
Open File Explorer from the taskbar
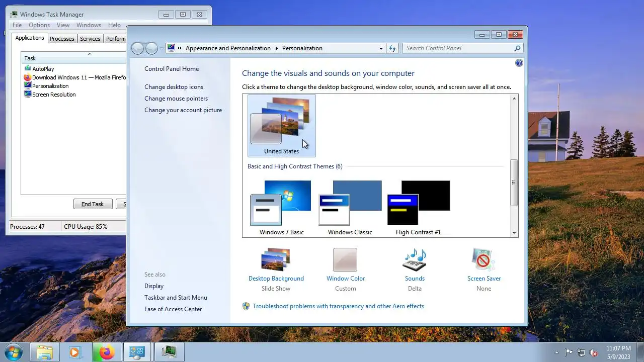(x=45, y=352)
